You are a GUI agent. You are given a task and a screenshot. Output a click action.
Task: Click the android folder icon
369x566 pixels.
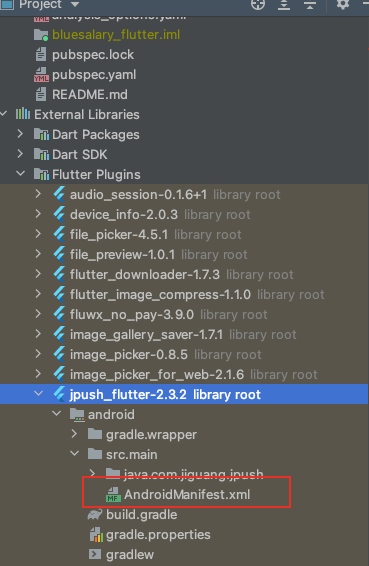[77, 414]
